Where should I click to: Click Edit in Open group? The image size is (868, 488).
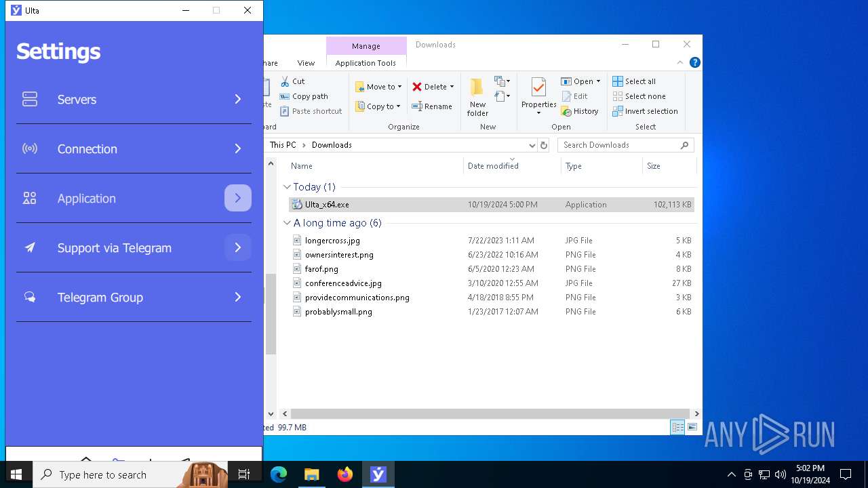575,96
